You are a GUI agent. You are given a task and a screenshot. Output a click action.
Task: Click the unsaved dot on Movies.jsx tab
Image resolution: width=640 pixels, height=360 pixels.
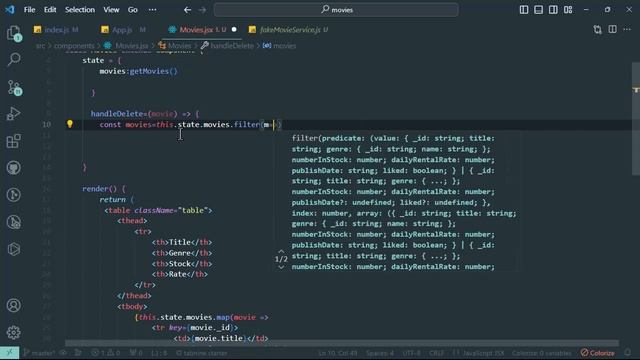coord(234,29)
